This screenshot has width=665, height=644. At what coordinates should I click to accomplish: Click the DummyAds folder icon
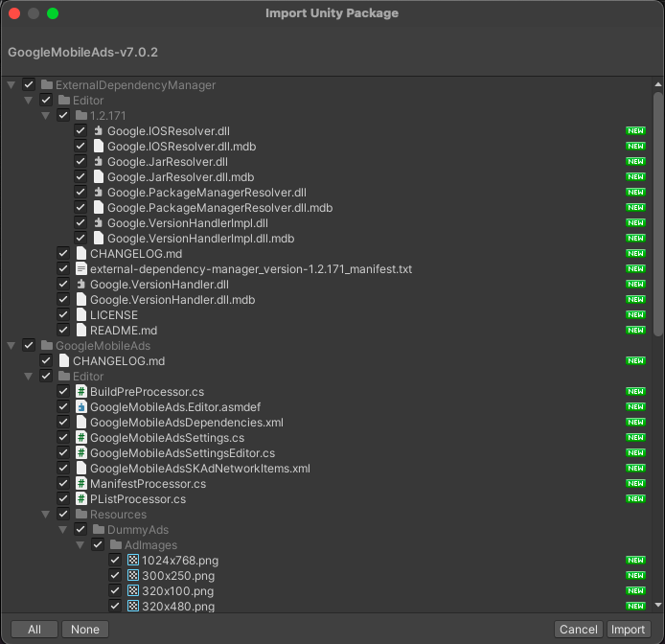[x=99, y=529]
